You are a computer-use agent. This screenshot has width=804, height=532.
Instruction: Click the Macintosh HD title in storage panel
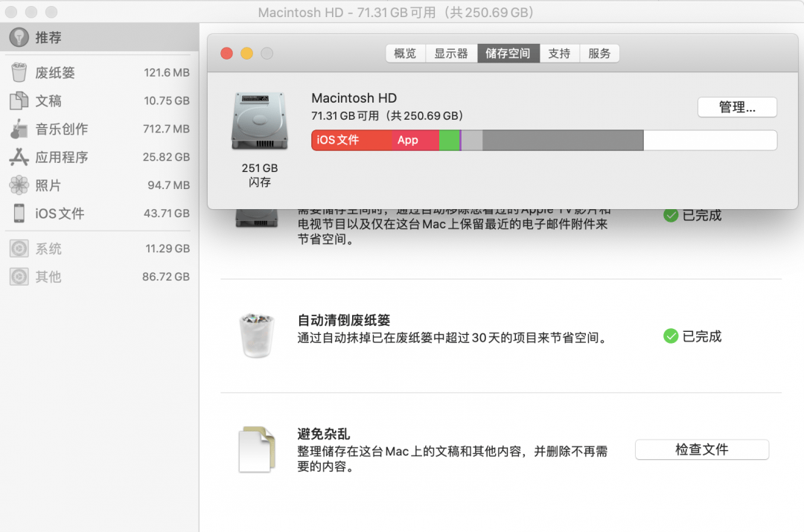(x=354, y=98)
